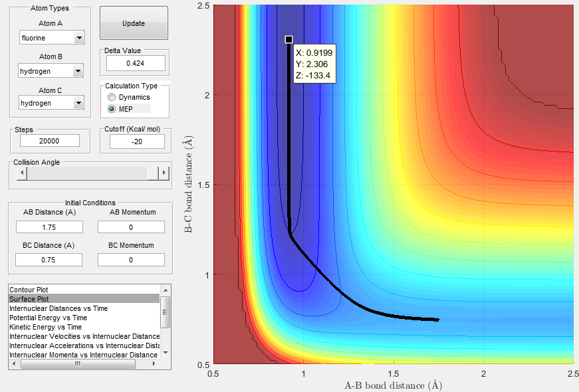Select Internuclear Distances vs Time

84,308
